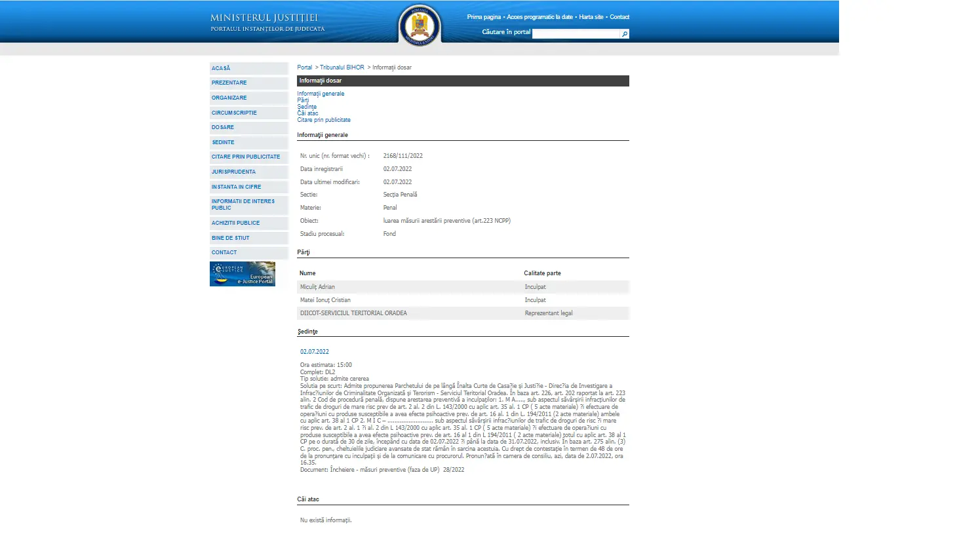Click the Obiect value luarea măsurii arestării preventive
Screen dimensions: 980x538
coord(447,221)
